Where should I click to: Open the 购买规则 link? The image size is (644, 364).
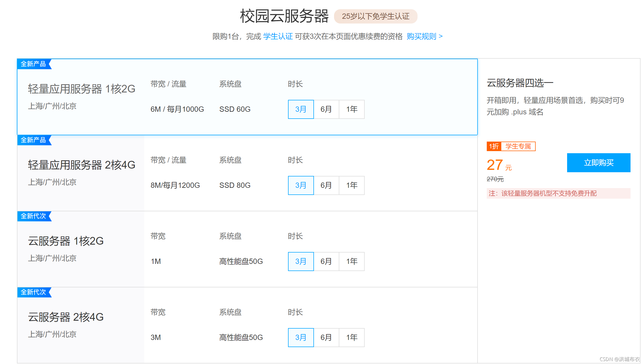pos(424,36)
